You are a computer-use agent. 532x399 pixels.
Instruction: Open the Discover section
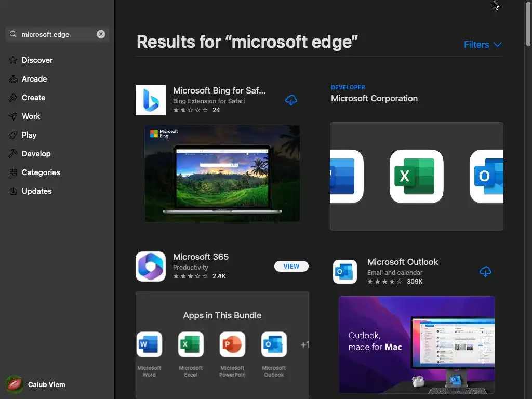[x=37, y=60]
